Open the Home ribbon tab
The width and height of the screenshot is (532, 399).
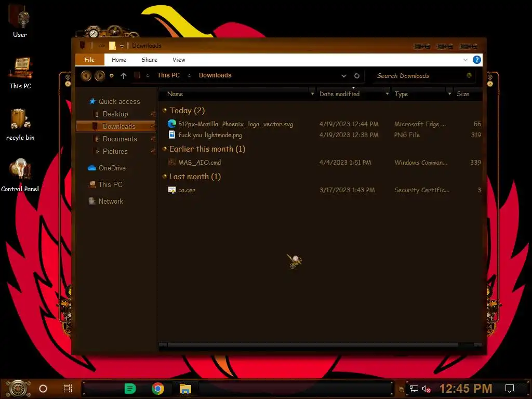pyautogui.click(x=119, y=60)
